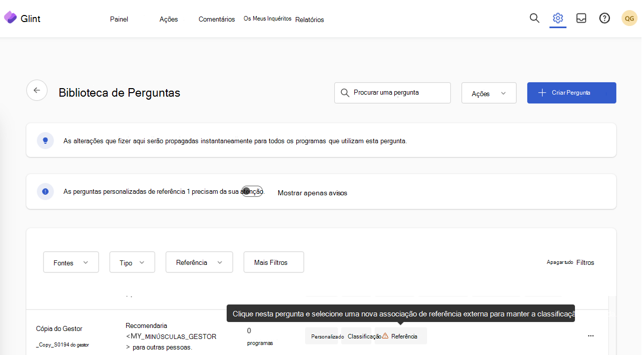Open the Tipo filter dropdown
This screenshot has height=355, width=644.
pos(132,262)
